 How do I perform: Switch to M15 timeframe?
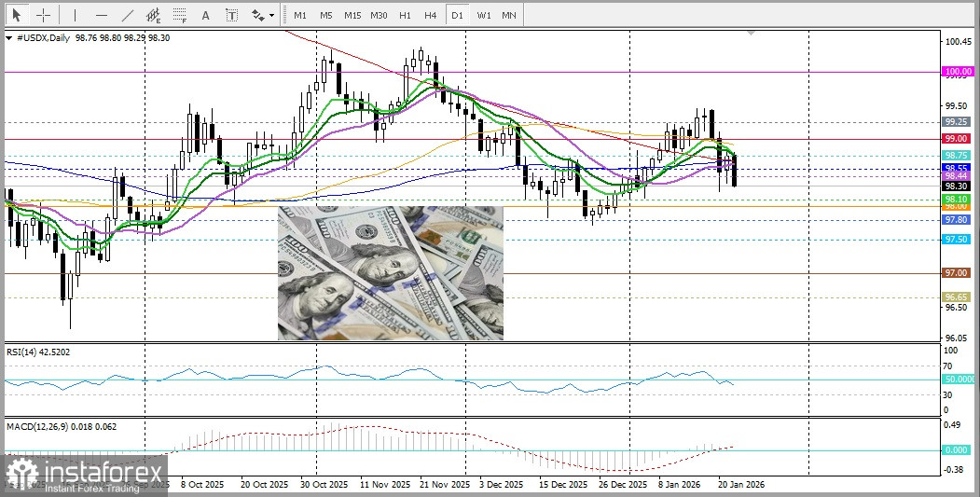coord(352,15)
